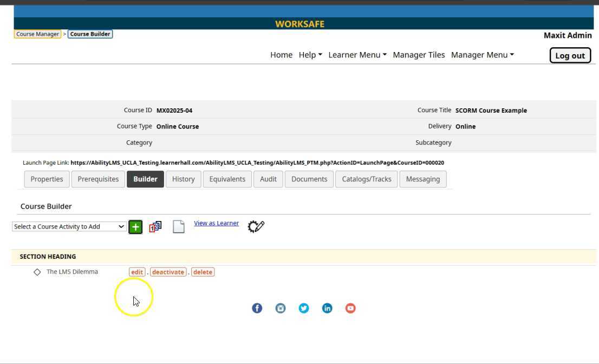The image size is (599, 364).
Task: Click the View as Learner link
Action: click(216, 223)
